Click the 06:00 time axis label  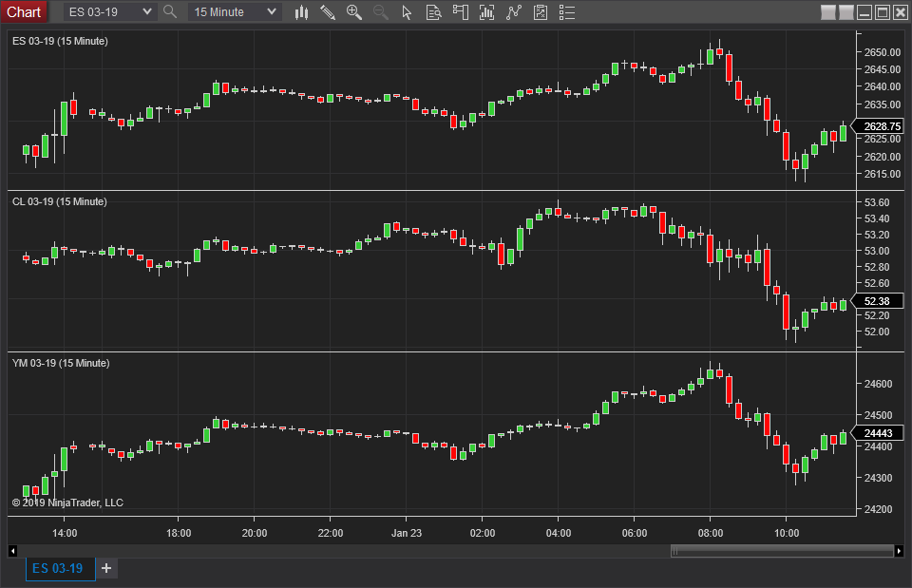coord(634,533)
